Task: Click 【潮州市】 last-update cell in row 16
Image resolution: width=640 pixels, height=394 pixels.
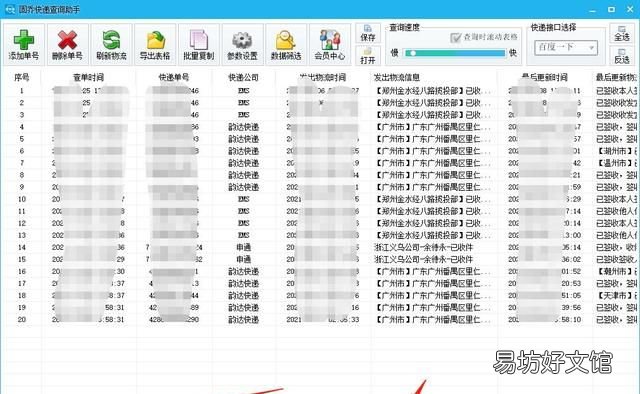Action: click(x=616, y=272)
